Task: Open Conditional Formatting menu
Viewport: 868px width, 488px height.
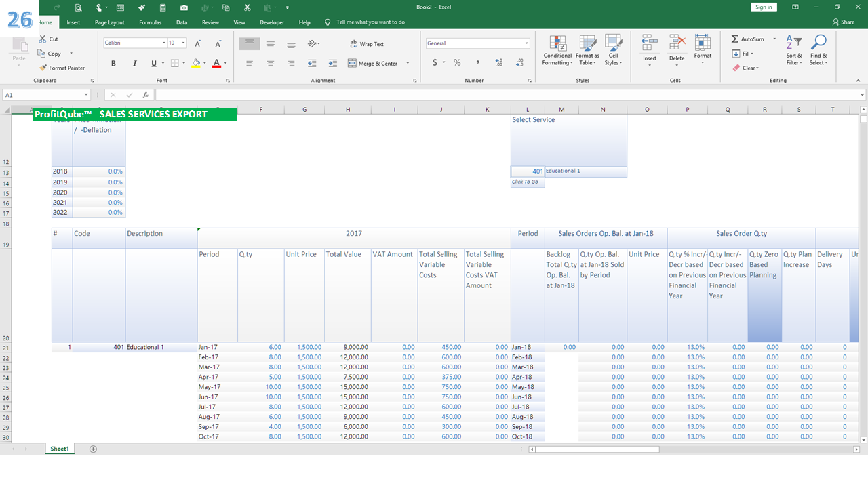Action: 557,51
